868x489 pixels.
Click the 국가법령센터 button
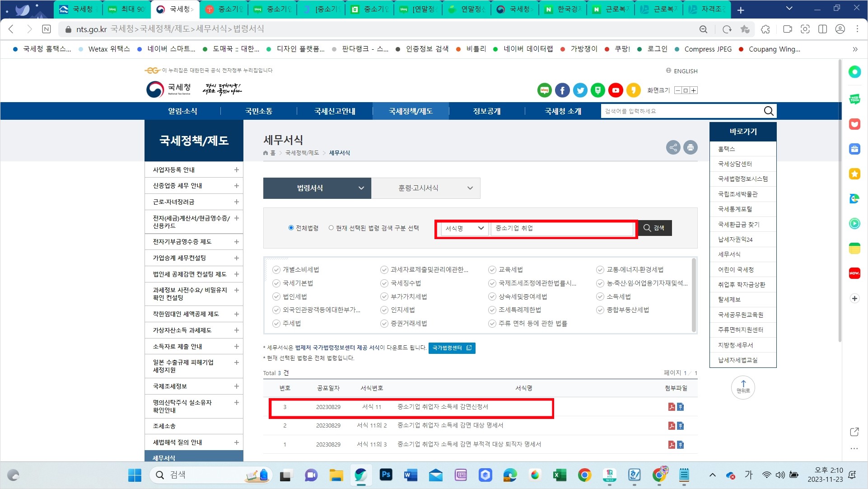click(x=451, y=348)
